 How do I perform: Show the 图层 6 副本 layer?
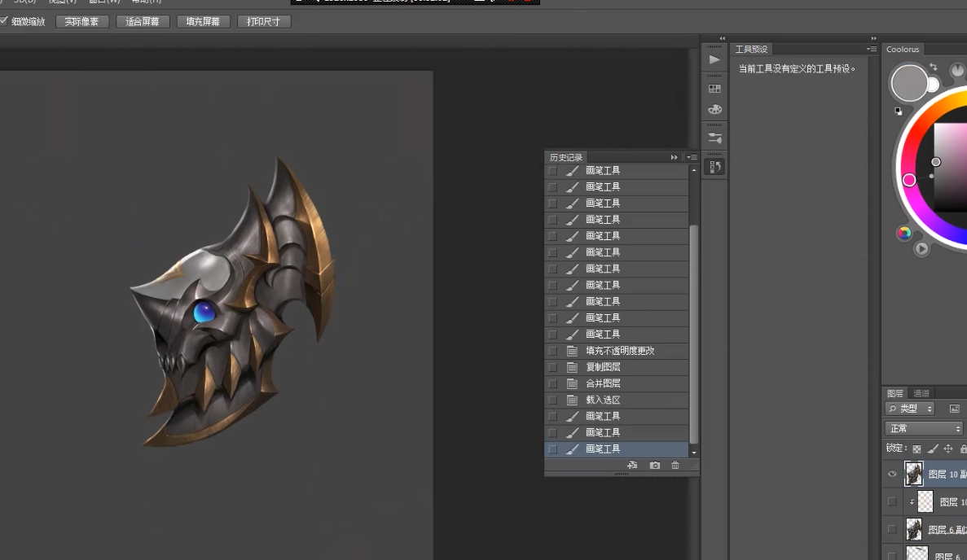click(x=892, y=529)
